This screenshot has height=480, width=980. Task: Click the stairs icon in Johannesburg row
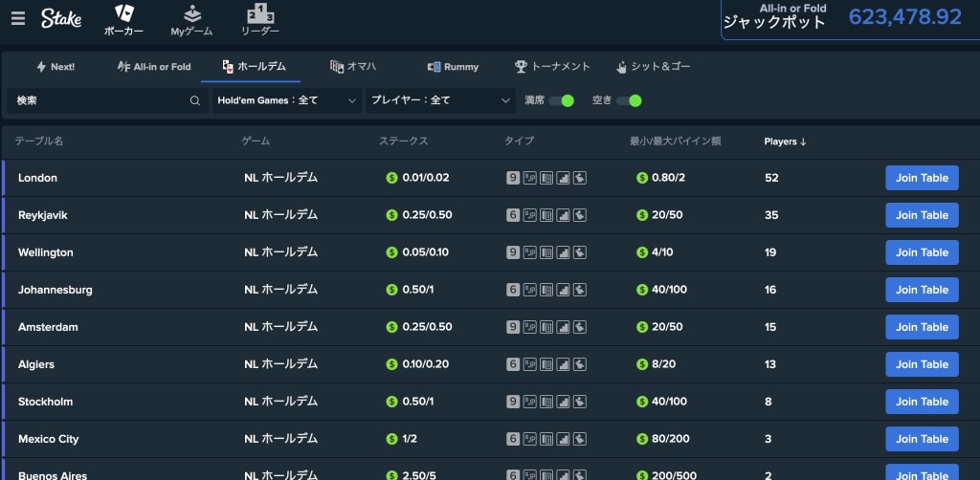pos(563,291)
